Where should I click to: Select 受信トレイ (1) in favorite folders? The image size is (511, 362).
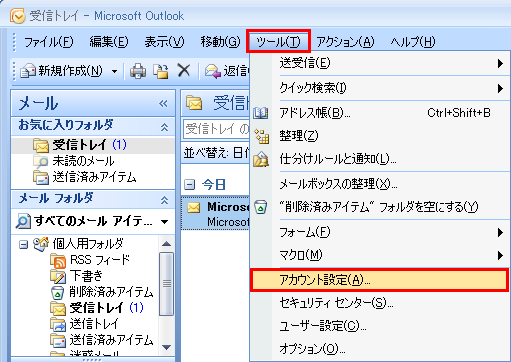[x=93, y=145]
